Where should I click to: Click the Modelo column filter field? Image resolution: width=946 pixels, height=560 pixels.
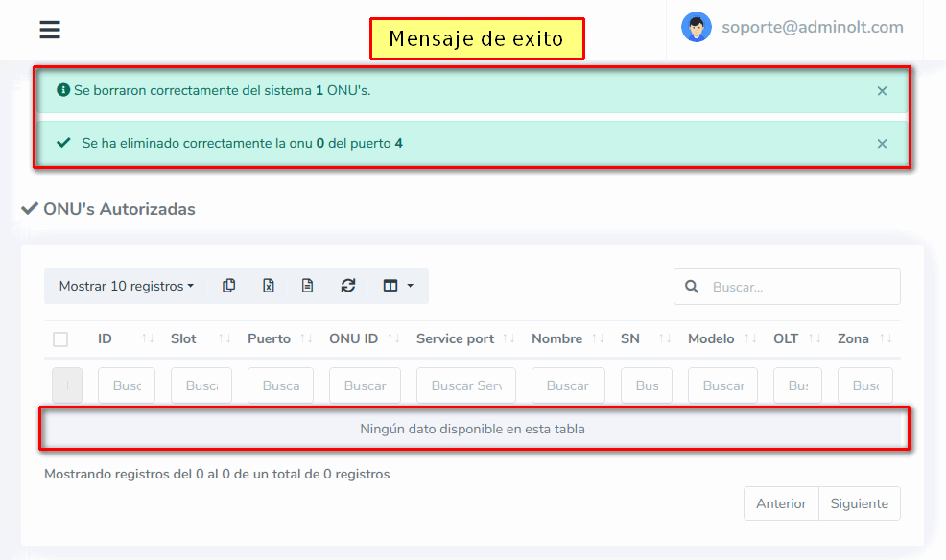coord(722,385)
